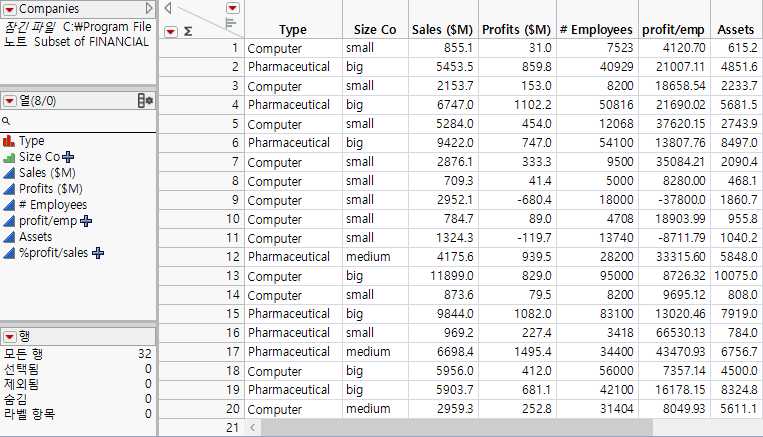The width and height of the screenshot is (763, 437).
Task: Select the Type column header
Action: click(x=293, y=30)
